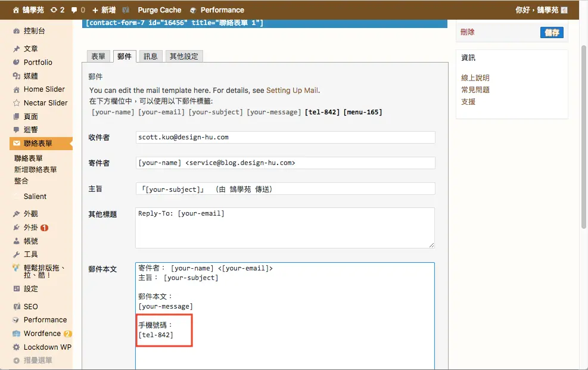
Task: Click in the 收件者 recipient field
Action: (285, 137)
